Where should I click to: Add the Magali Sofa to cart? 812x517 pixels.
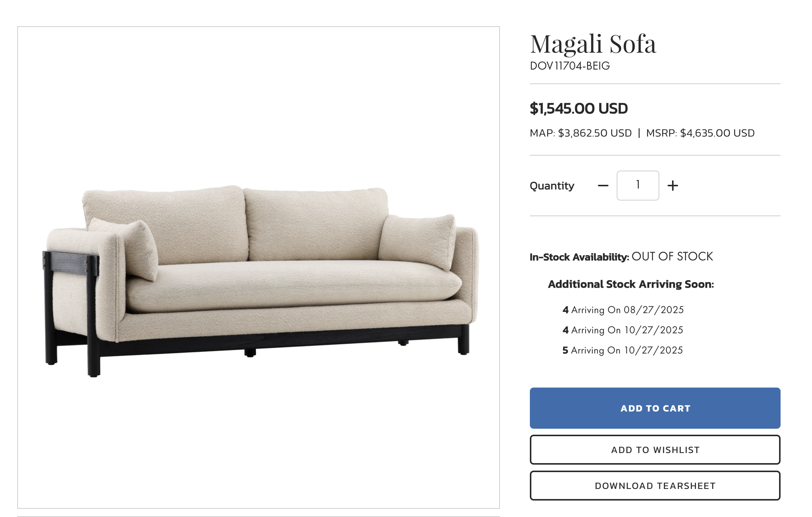pos(655,408)
